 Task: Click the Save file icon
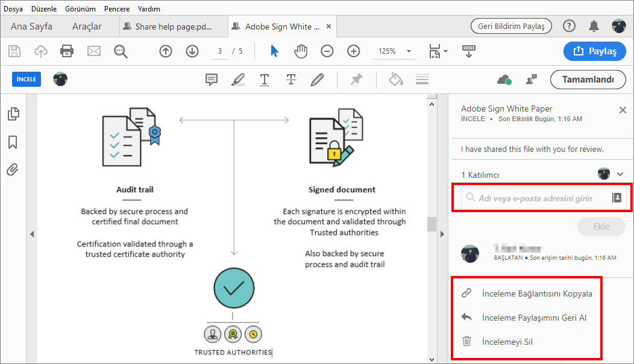point(14,51)
